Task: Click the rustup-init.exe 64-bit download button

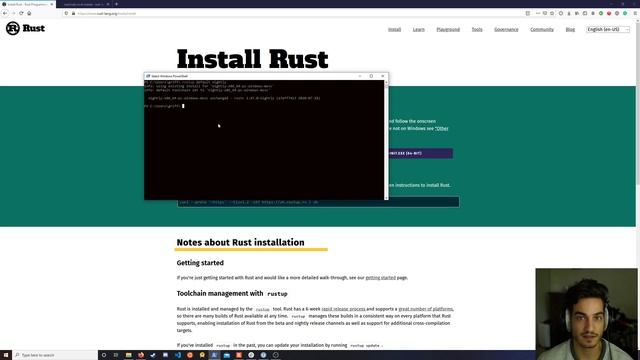Action: coord(420,153)
